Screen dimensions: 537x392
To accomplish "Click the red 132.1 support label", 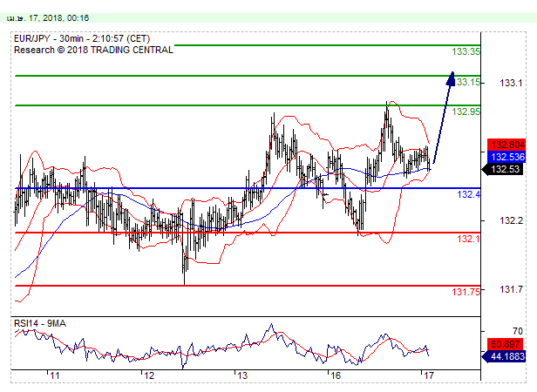I will [x=468, y=239].
